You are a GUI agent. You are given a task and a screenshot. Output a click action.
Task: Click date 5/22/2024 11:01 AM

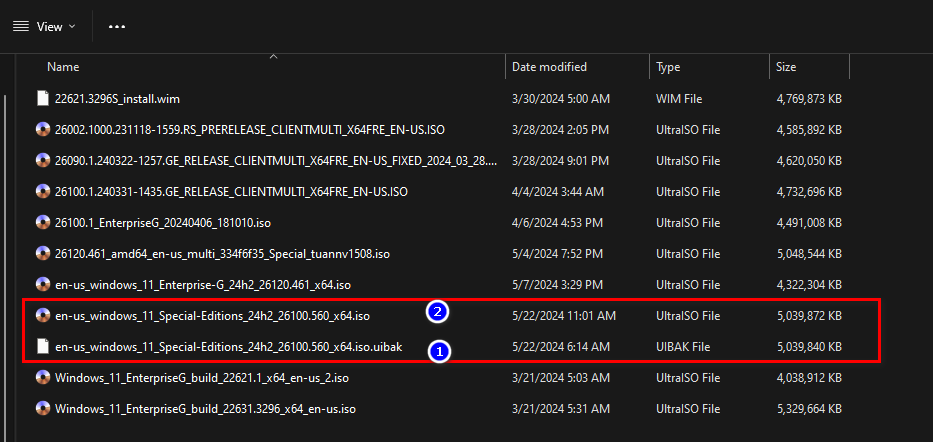click(563, 316)
